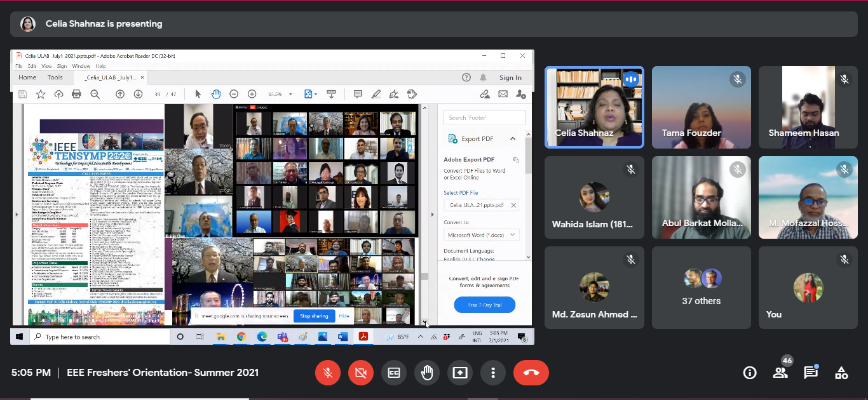The width and height of the screenshot is (868, 400).
Task: Raise hand in the meeting
Action: click(426, 373)
